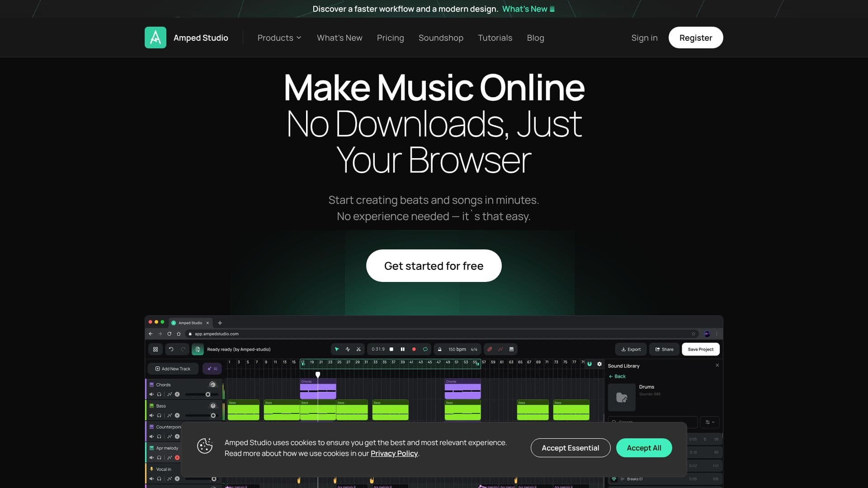Open the Soundshop nav item
The height and width of the screenshot is (488, 868).
click(441, 38)
